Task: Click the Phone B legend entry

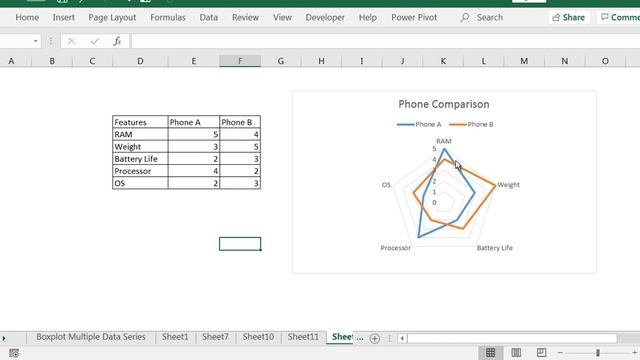Action: [471, 124]
